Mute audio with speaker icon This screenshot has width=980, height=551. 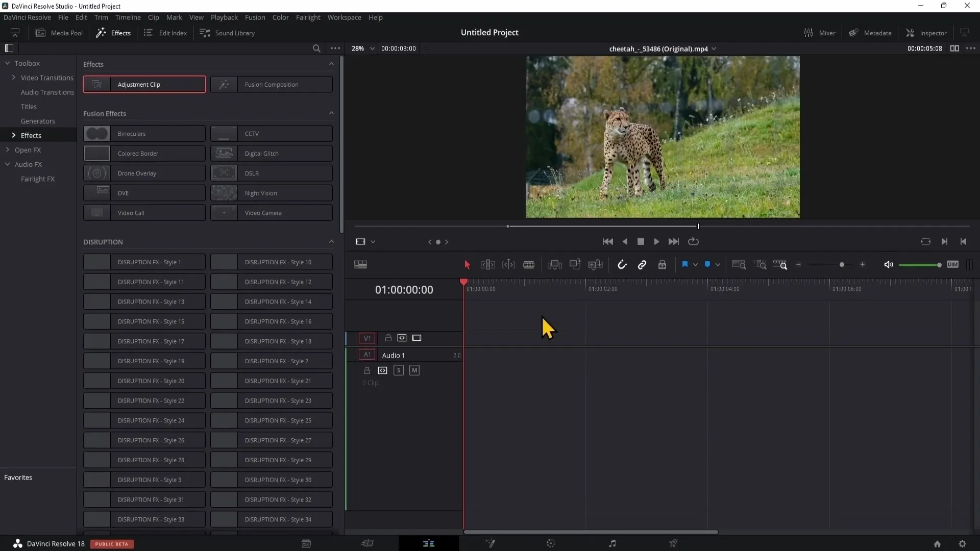pos(889,265)
